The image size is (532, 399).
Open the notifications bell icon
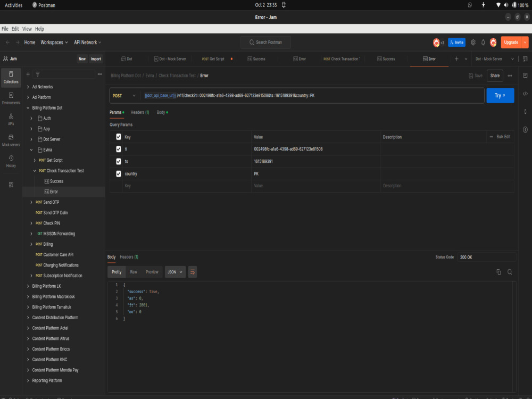tap(483, 43)
